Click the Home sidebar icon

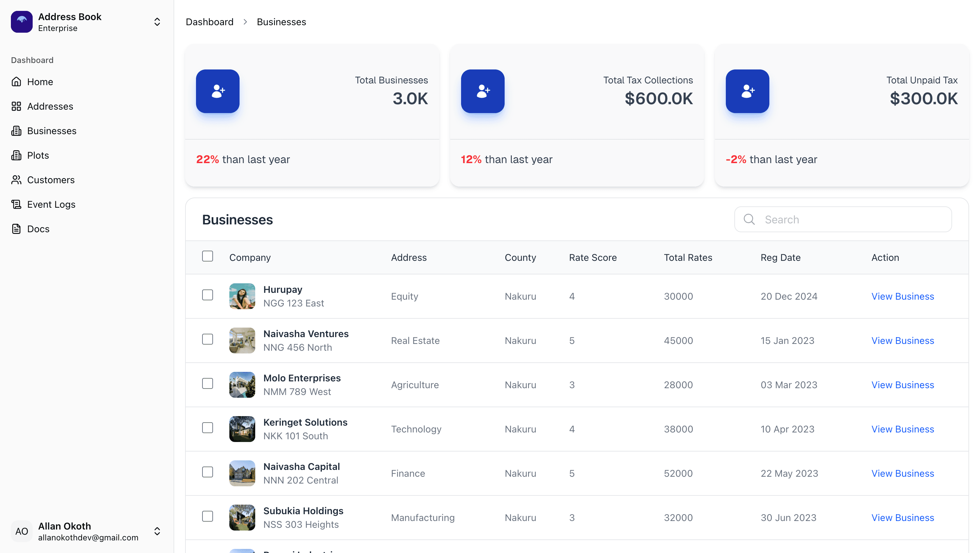coord(16,82)
